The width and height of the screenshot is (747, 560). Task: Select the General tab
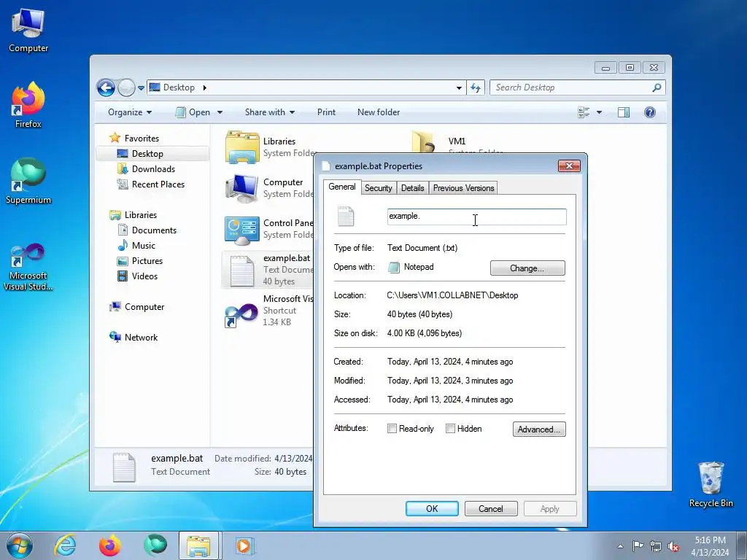tap(342, 187)
